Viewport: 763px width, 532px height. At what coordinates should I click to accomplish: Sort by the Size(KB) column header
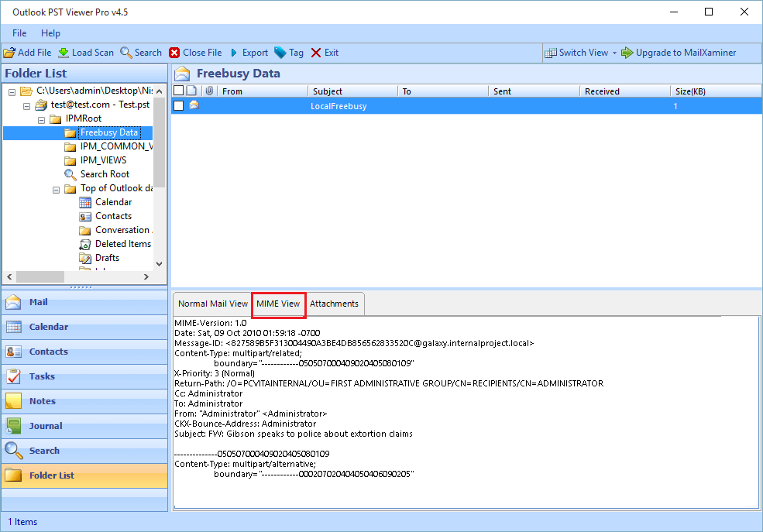click(x=716, y=91)
